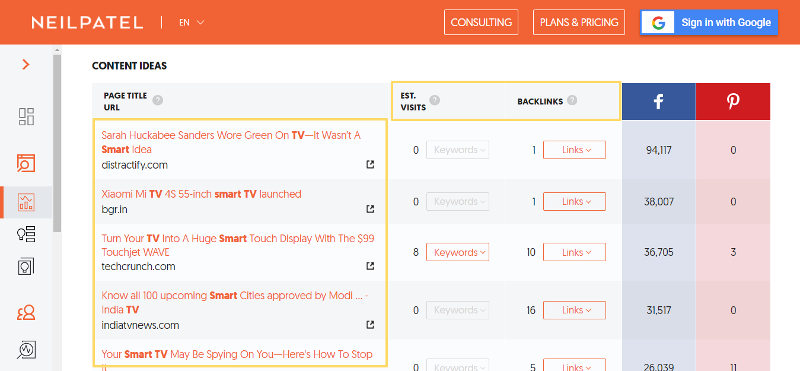Expand the sidebar with the orange arrow
800x371 pixels.
coord(26,64)
